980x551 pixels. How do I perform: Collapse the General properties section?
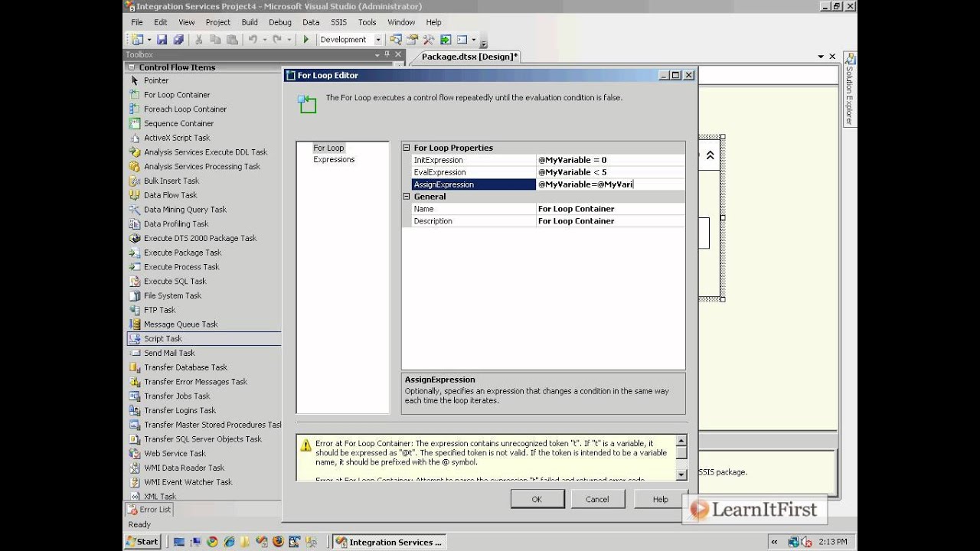[407, 197]
